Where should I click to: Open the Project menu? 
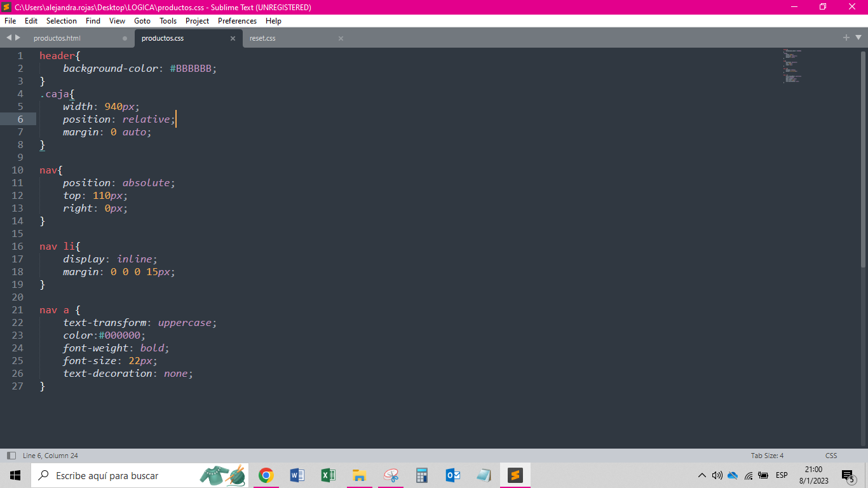click(197, 21)
